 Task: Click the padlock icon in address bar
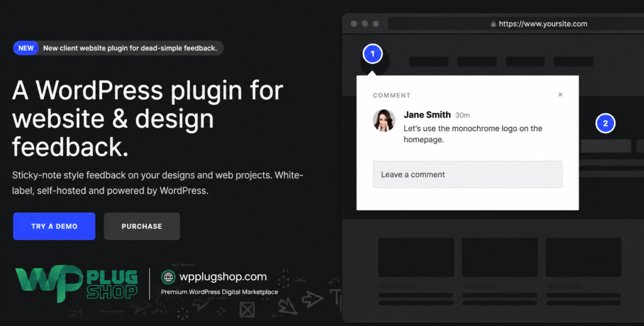tap(493, 24)
